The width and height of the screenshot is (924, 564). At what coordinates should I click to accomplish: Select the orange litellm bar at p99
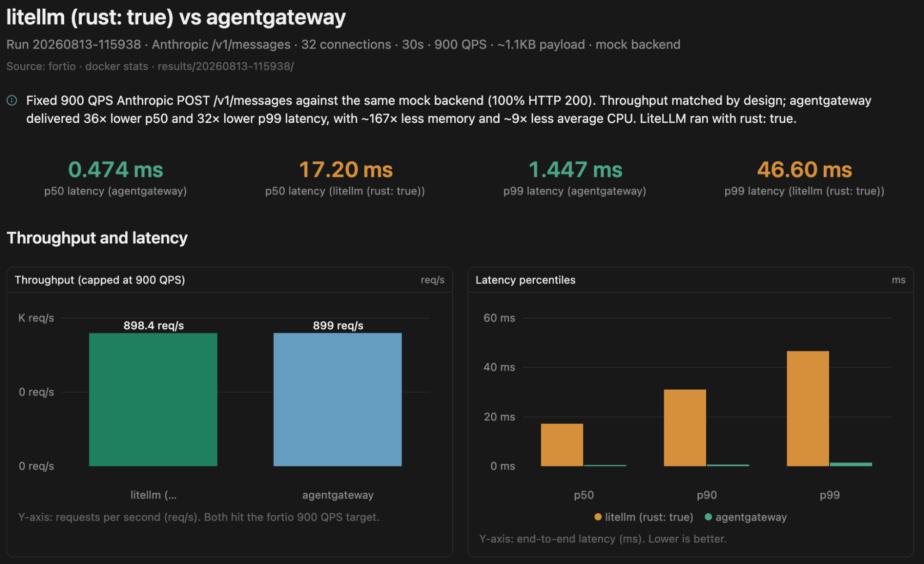coord(808,409)
